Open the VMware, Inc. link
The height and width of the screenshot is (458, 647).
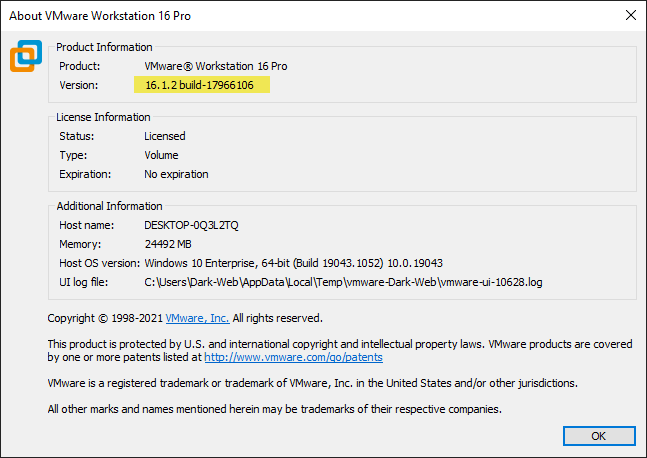(197, 318)
